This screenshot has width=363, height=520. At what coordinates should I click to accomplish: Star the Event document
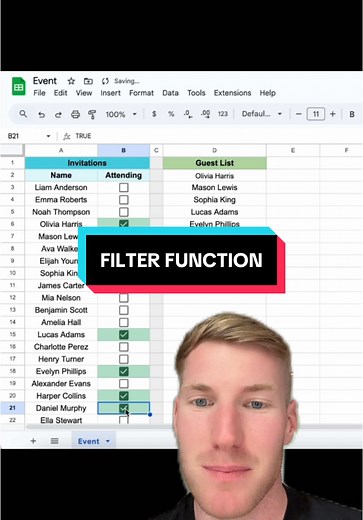71,81
